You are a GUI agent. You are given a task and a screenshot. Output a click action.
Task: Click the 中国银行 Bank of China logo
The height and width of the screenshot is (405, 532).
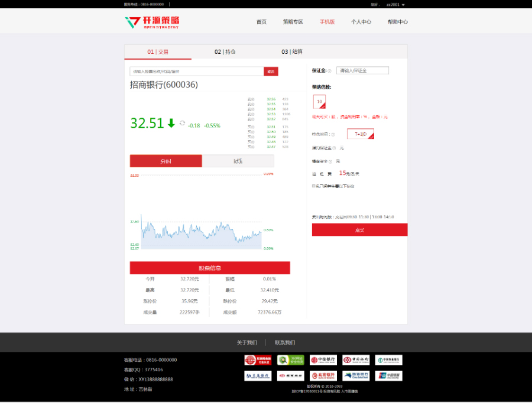point(356,360)
